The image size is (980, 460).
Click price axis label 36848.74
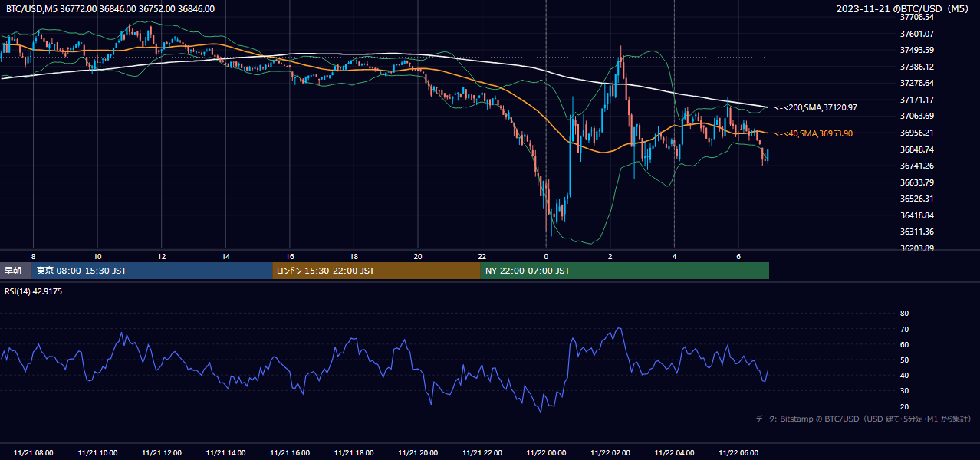917,149
